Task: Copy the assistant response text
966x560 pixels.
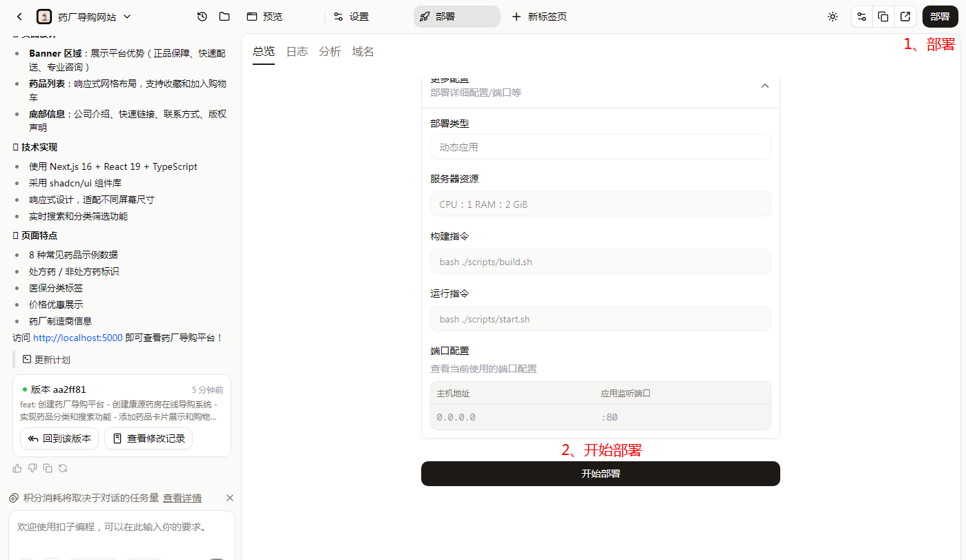Action: (x=48, y=468)
